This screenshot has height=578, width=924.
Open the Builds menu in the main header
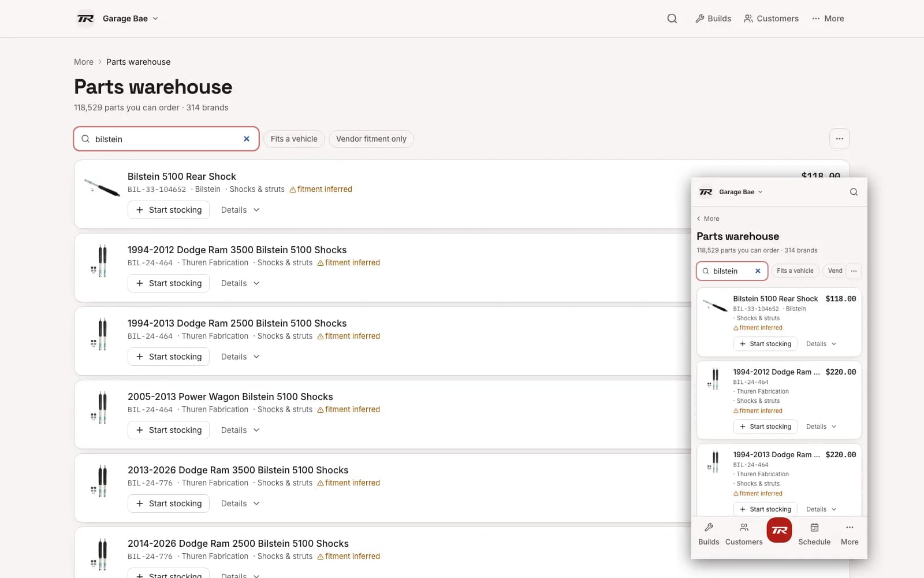pos(713,18)
